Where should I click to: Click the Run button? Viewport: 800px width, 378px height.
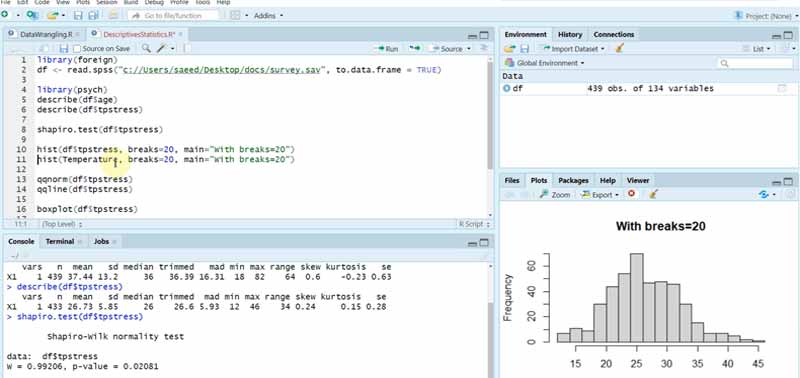point(387,49)
